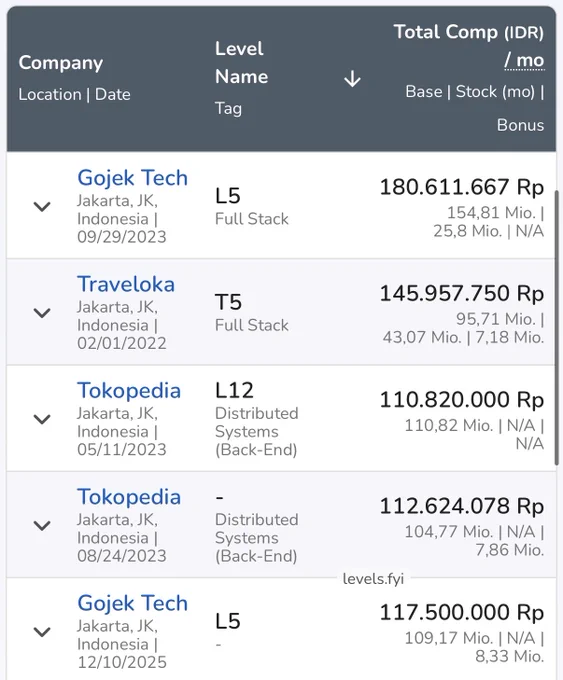The height and width of the screenshot is (680, 563).
Task: Expand the Gojek Tech 12/10/2025 row
Action: tap(42, 631)
